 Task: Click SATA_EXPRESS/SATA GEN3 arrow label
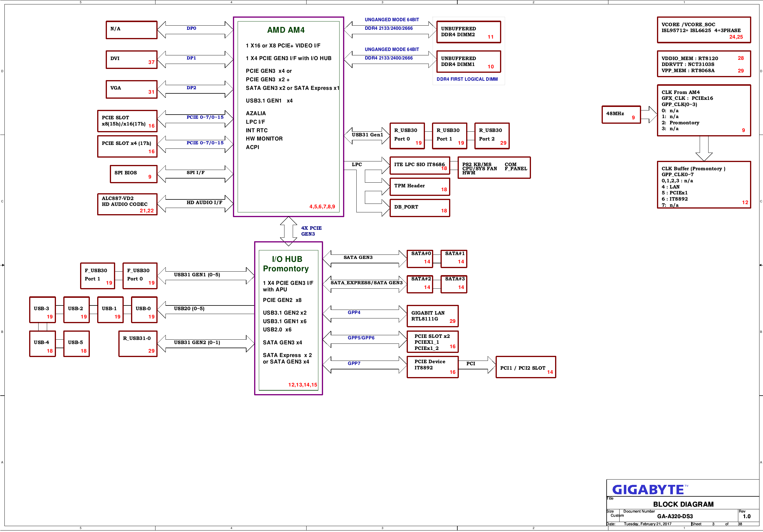(x=367, y=282)
